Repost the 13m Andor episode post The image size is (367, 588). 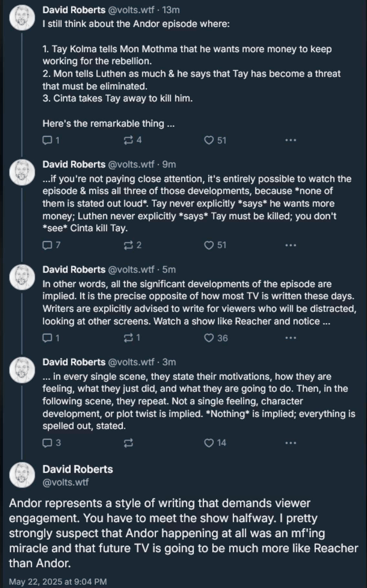point(128,140)
